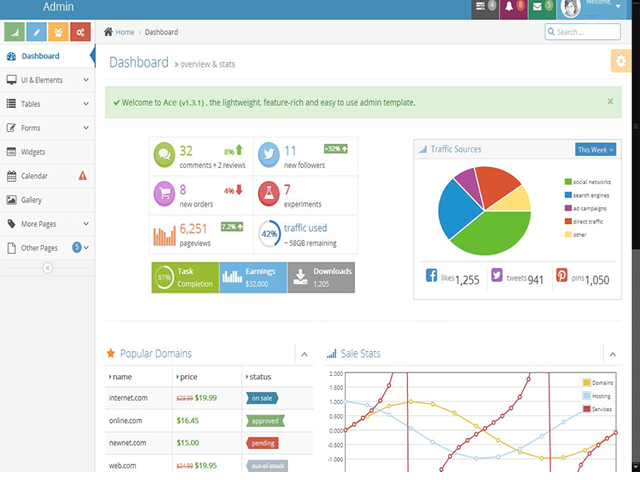Collapse the sidebar with the arrow toggle

48,268
